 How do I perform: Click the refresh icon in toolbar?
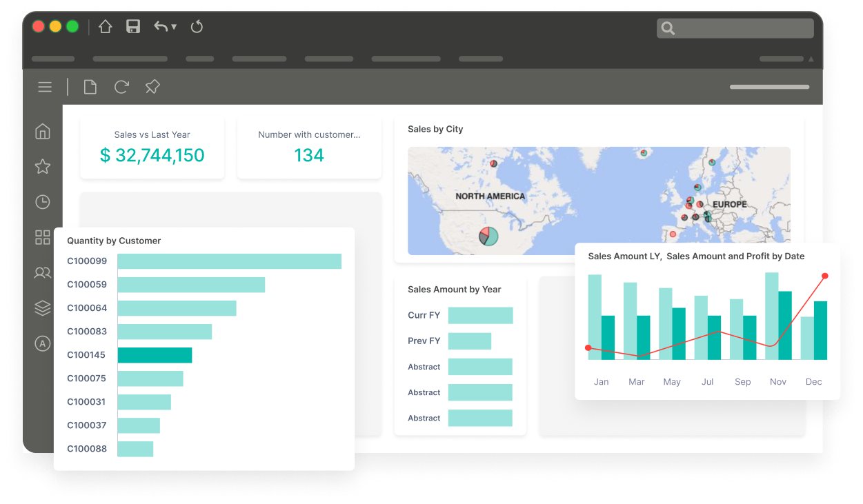tap(121, 87)
